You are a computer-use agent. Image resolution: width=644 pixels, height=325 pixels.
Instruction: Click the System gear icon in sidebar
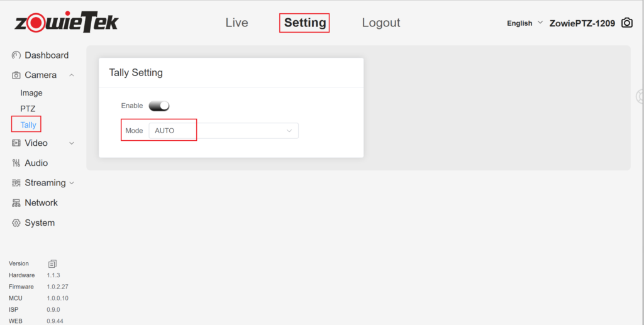pos(16,223)
